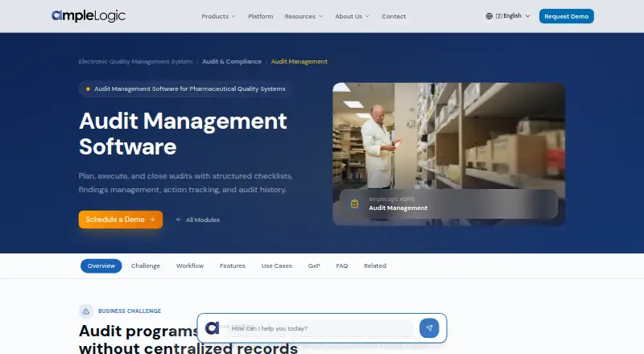Switch to the Use Cases tab
This screenshot has width=644, height=354.
[276, 265]
